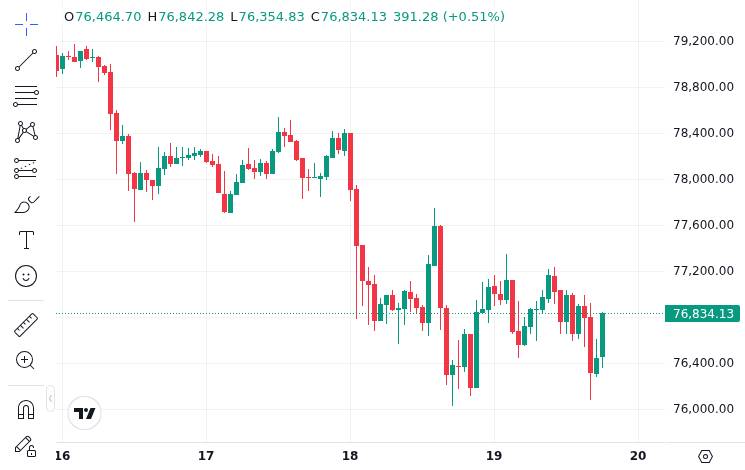This screenshot has height=470, width=745.
Task: Select the Text annotation tool
Action: point(26,240)
